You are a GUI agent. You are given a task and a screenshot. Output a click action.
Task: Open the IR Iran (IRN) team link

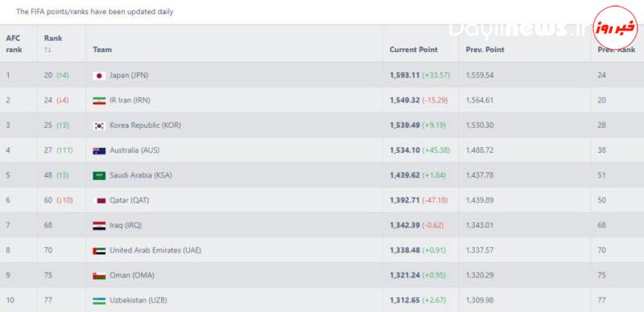tap(130, 101)
